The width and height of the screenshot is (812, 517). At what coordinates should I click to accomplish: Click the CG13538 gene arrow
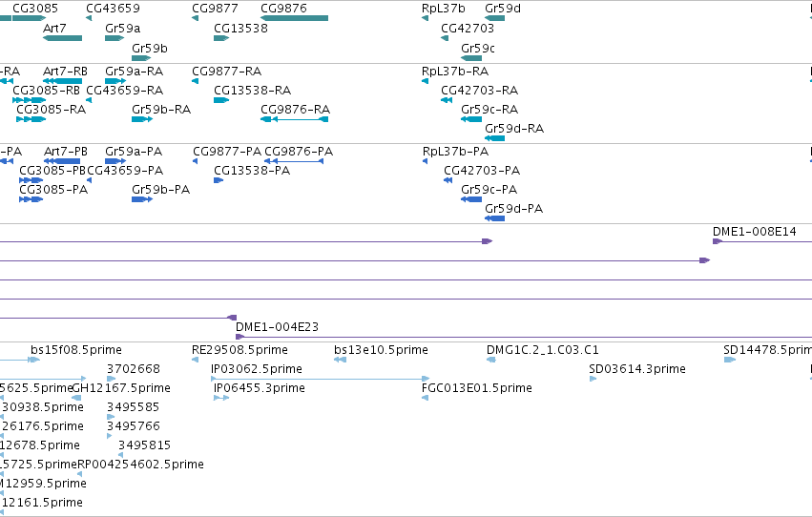click(x=221, y=38)
